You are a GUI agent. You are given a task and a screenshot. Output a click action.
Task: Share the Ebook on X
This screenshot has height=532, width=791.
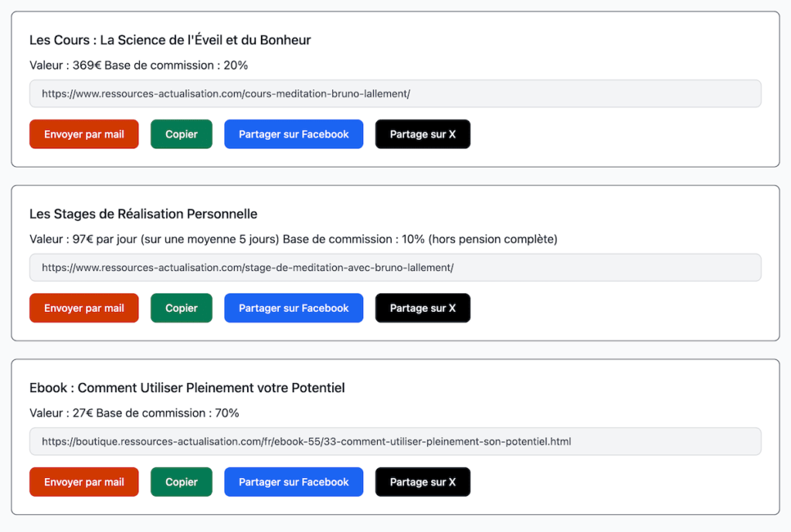coord(423,481)
